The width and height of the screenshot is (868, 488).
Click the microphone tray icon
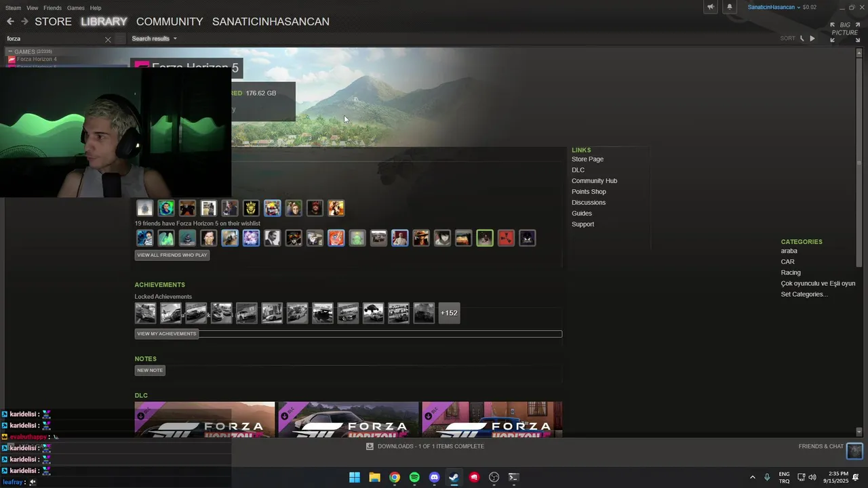767,477
